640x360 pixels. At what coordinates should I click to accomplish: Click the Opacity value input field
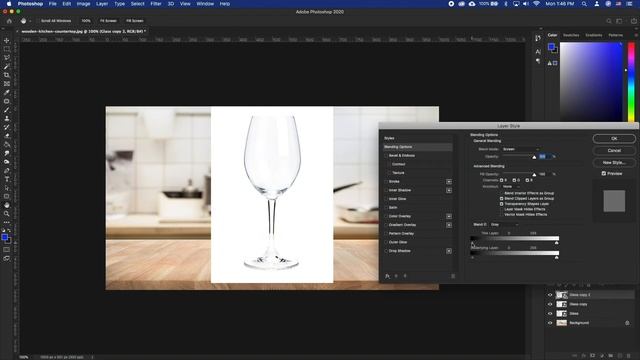tap(544, 157)
